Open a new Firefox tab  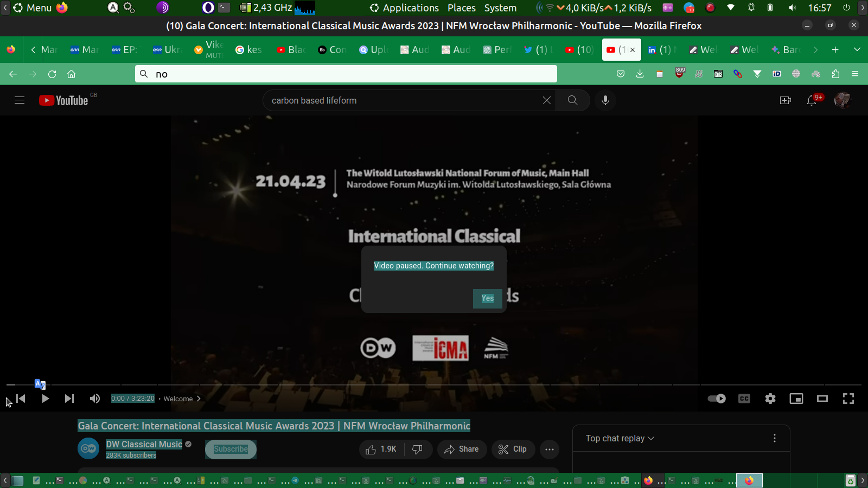point(835,50)
